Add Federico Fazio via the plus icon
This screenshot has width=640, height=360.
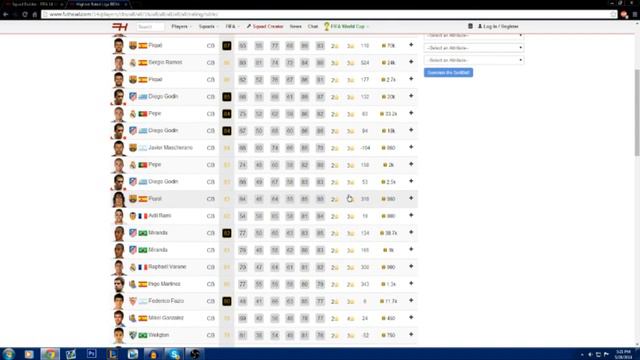pyautogui.click(x=411, y=300)
